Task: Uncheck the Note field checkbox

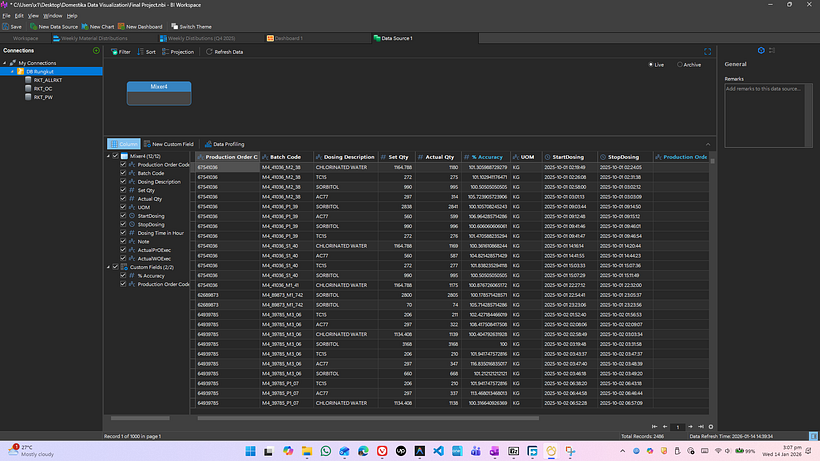Action: coord(123,241)
